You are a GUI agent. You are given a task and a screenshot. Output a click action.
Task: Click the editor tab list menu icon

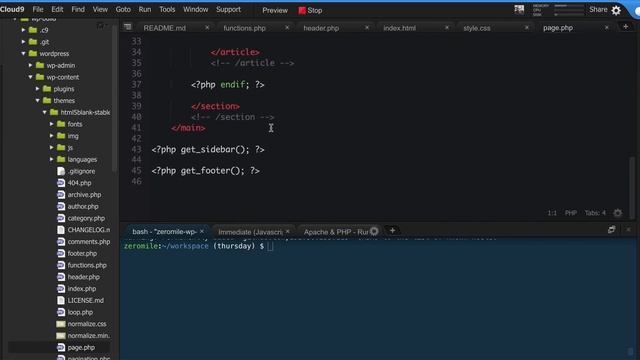click(128, 27)
